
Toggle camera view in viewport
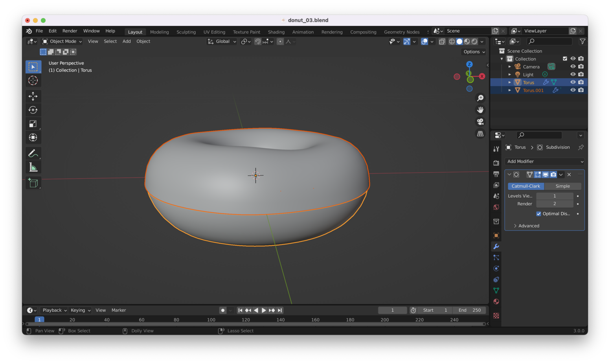point(480,122)
